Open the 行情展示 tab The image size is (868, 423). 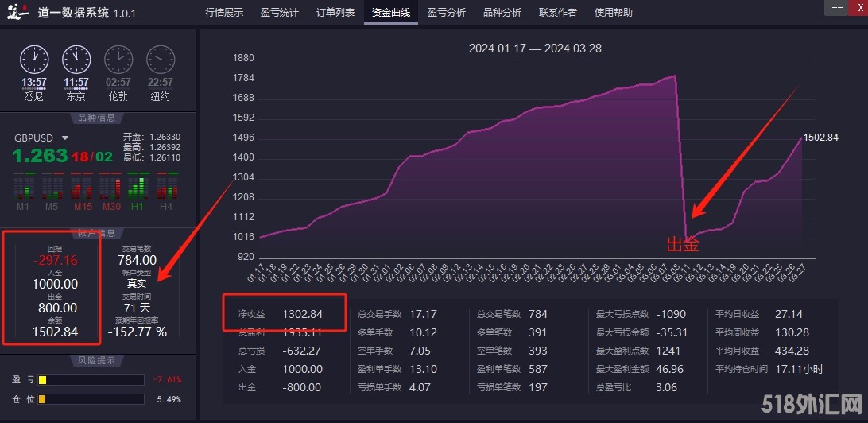(224, 13)
